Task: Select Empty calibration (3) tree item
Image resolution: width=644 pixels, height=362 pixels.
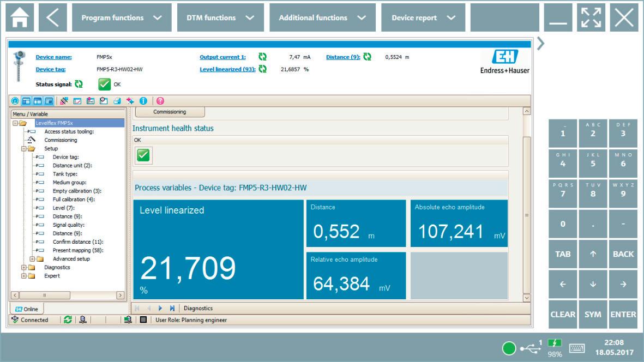Action: pos(77,191)
